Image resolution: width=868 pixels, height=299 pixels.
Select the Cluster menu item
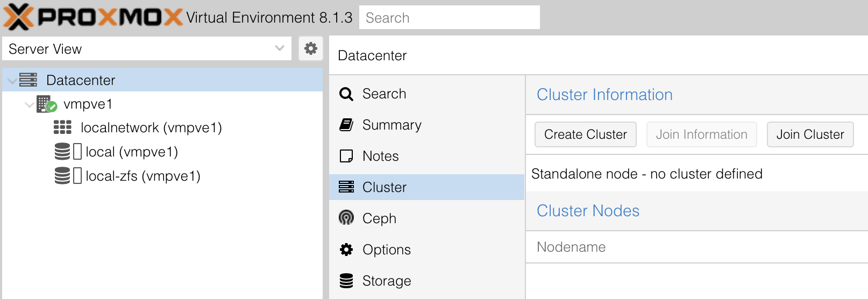384,187
